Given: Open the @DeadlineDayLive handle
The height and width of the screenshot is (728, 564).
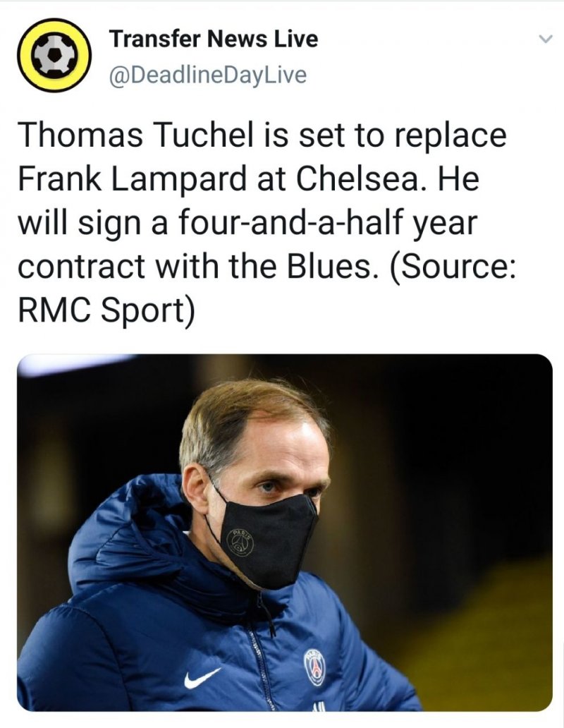Looking at the screenshot, I should click(207, 75).
